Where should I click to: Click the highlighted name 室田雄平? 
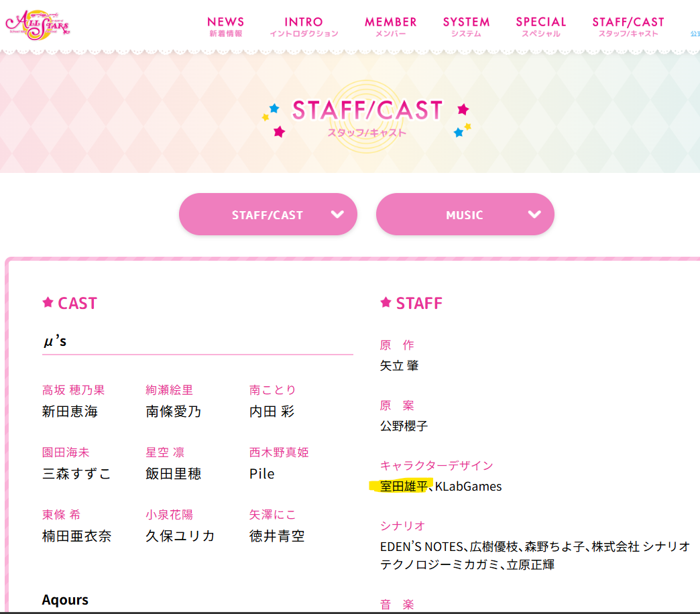tap(404, 487)
